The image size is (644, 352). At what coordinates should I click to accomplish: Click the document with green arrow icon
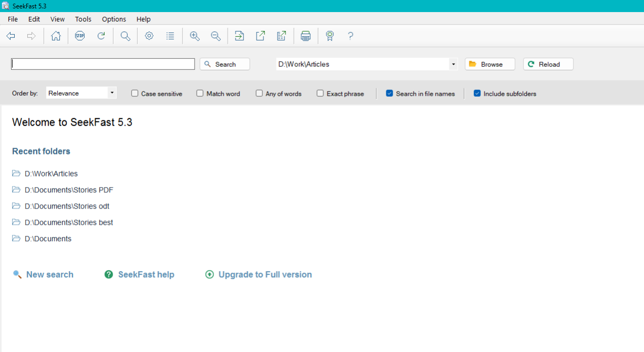[x=239, y=36]
